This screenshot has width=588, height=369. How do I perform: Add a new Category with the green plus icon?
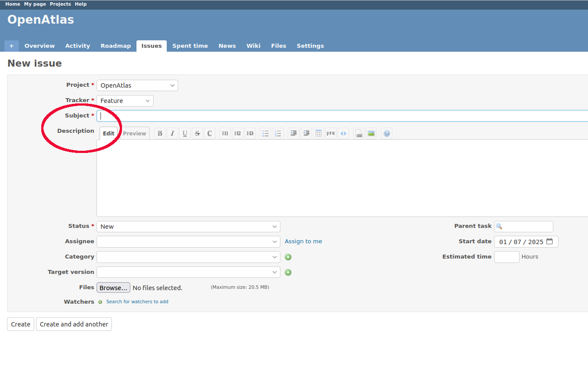[288, 257]
